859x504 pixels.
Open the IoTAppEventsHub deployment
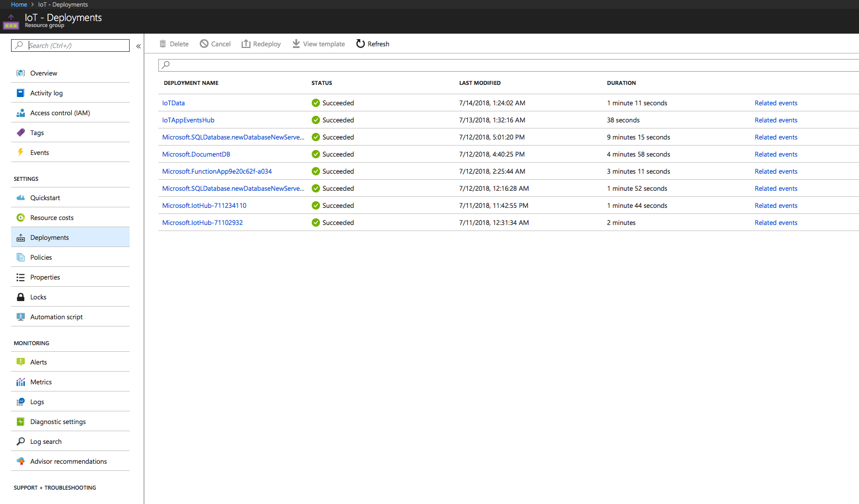188,120
